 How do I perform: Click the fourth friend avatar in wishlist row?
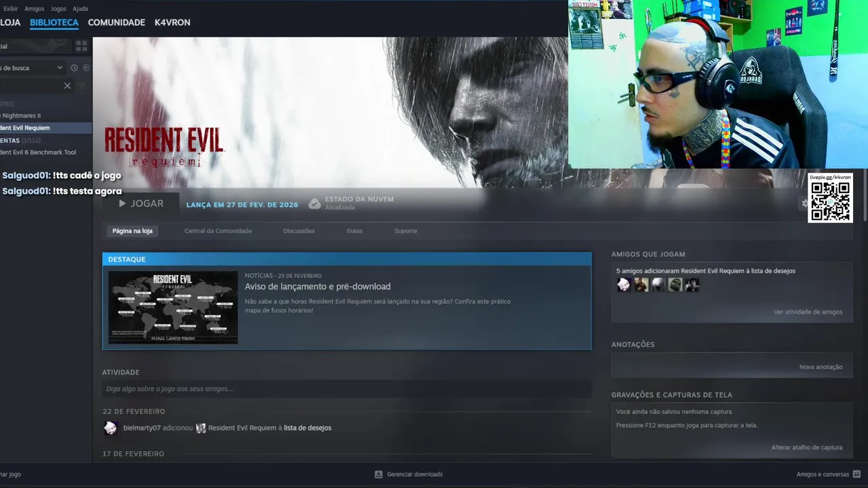pyautogui.click(x=675, y=285)
